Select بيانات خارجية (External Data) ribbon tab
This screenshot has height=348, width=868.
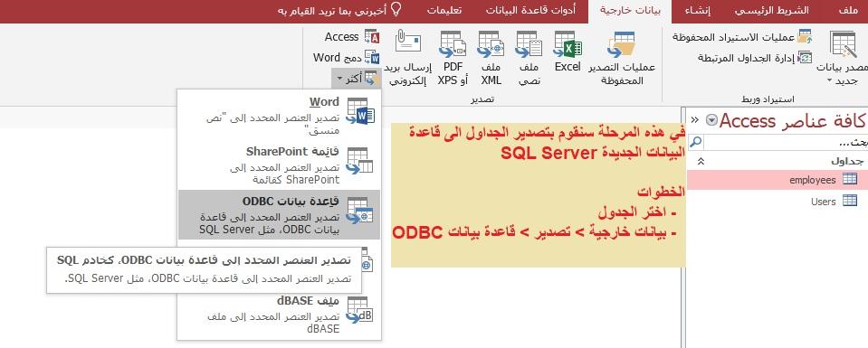click(629, 11)
